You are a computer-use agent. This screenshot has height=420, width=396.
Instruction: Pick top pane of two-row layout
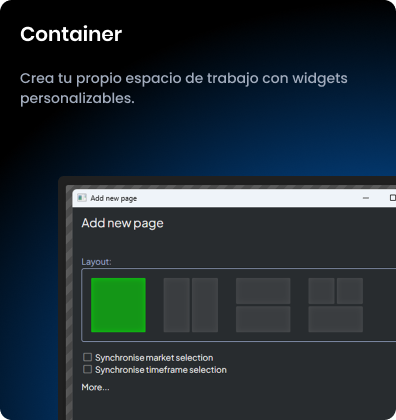(263, 291)
